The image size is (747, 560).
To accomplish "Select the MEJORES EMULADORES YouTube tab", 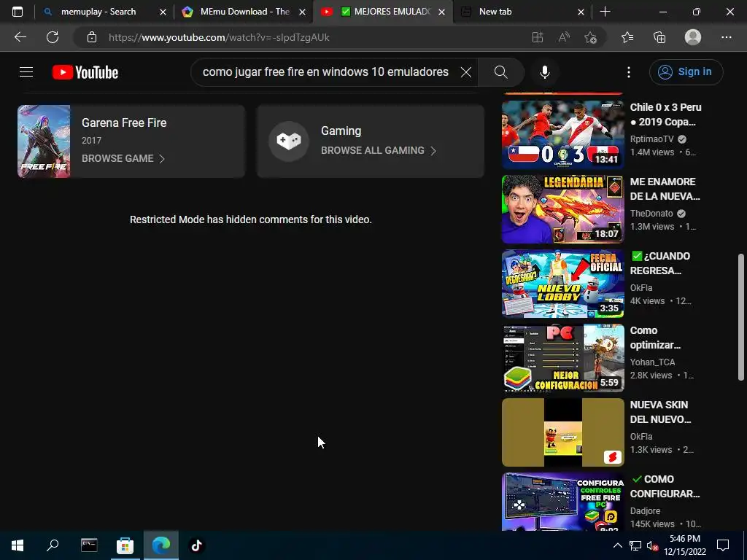I will point(384,12).
